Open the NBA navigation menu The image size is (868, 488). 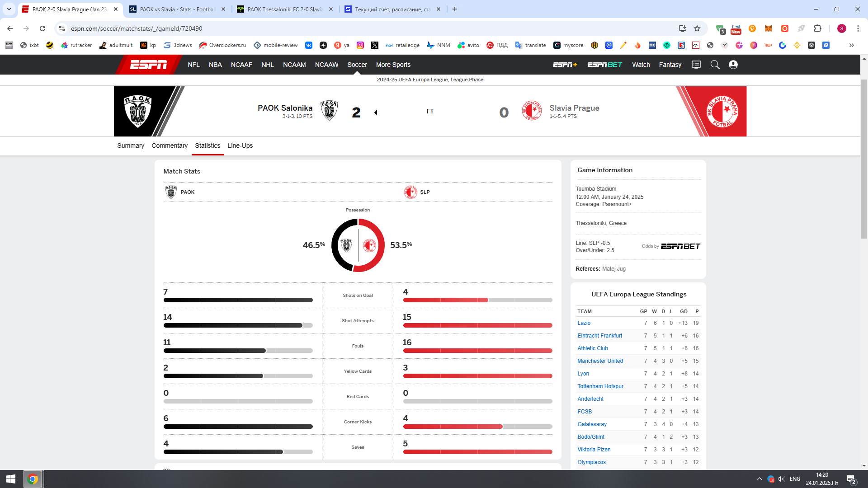pos(215,65)
